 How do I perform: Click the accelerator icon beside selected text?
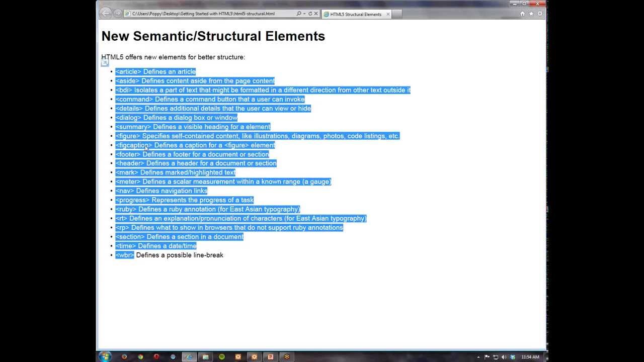(x=105, y=63)
